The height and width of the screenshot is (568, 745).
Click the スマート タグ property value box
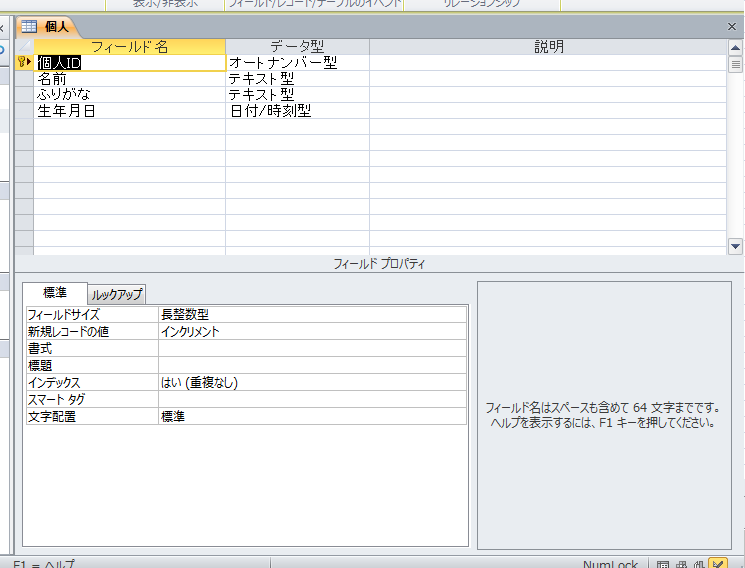pos(312,400)
